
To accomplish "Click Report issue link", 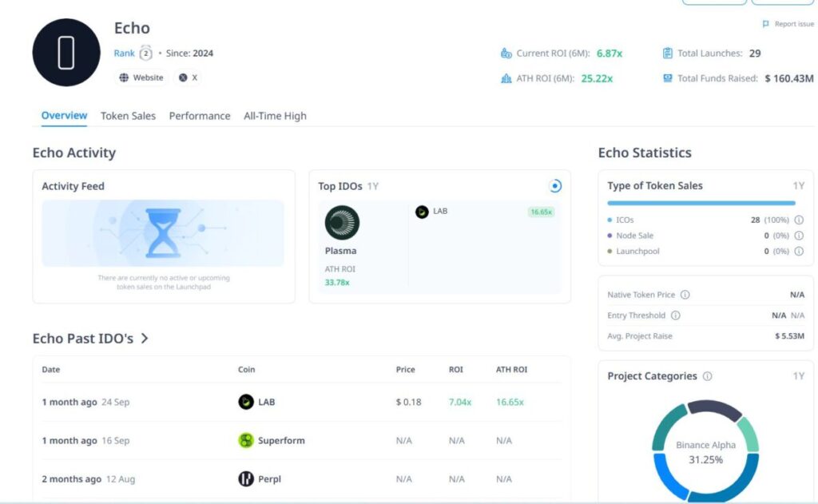I will click(x=788, y=24).
